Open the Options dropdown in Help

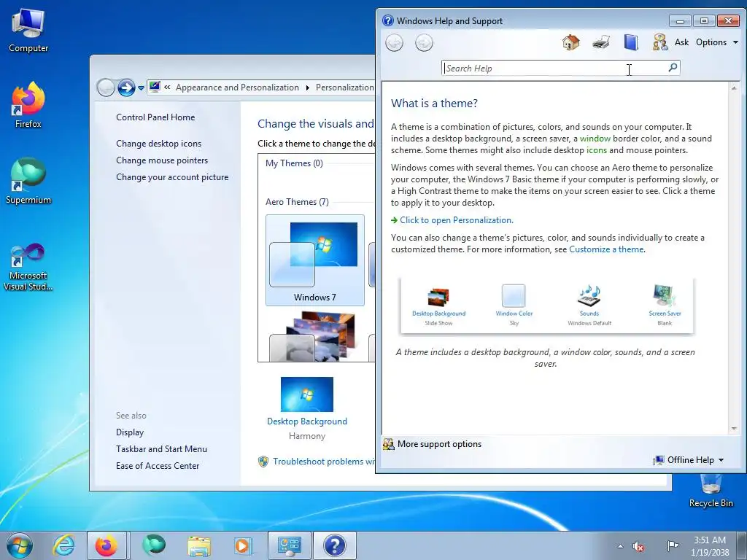[x=717, y=42]
